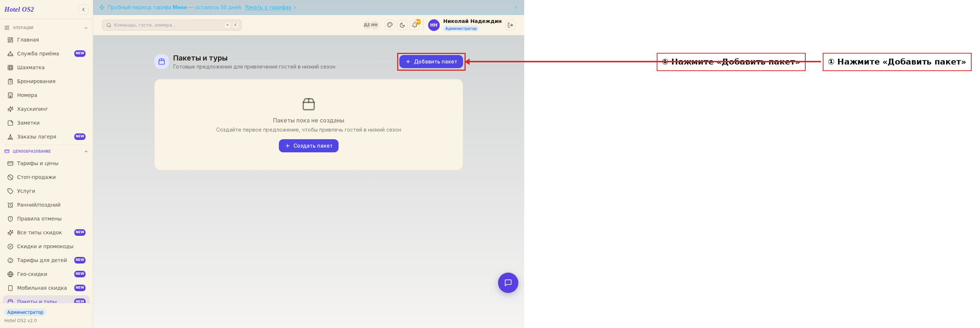Click the Николай Надеждин user name
Image resolution: width=980 pixels, height=328 pixels.
(x=472, y=22)
